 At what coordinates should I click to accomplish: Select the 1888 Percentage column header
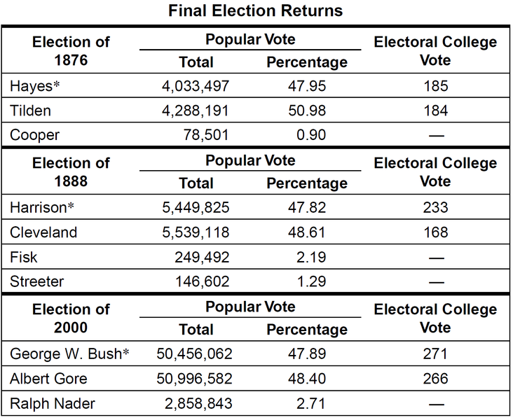[x=307, y=183]
